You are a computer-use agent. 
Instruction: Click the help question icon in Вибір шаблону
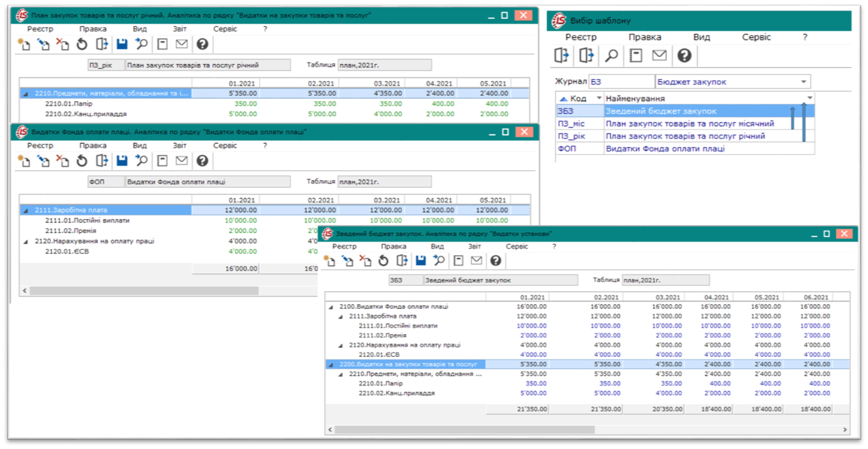[684, 56]
